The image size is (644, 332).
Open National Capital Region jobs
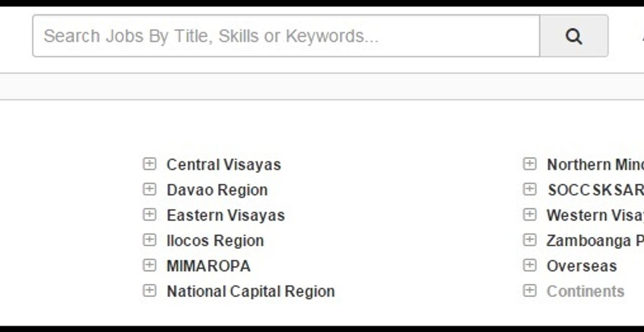(251, 291)
